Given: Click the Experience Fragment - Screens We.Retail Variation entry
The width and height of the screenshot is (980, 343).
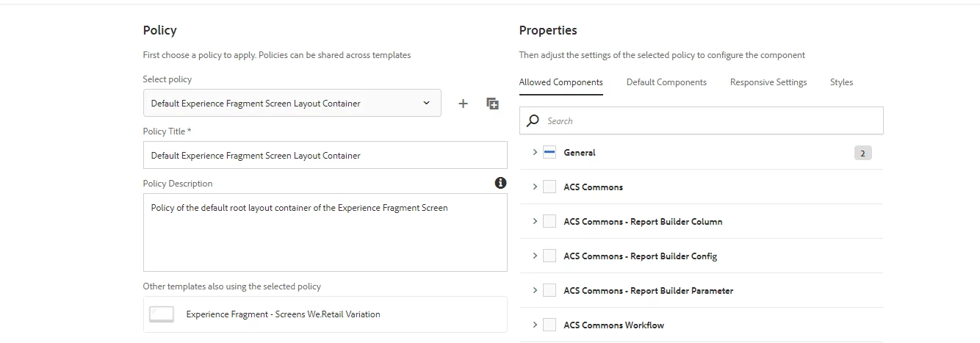Looking at the screenshot, I should 283,314.
